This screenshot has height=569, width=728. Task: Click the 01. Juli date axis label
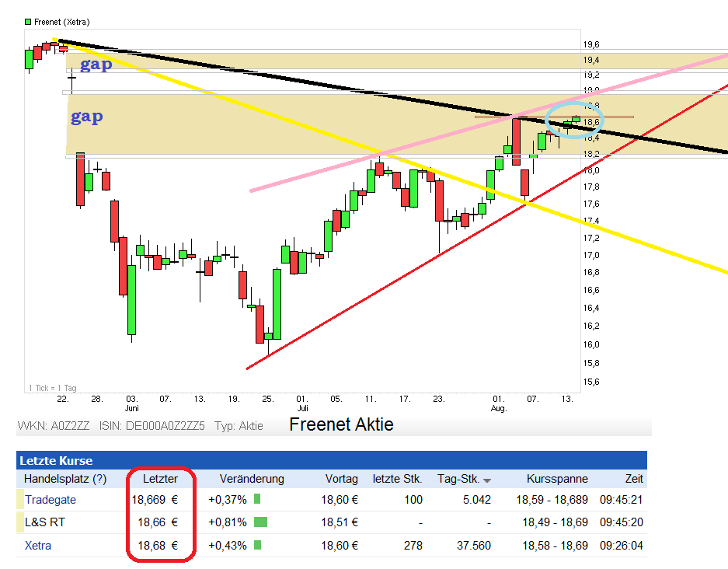[302, 403]
